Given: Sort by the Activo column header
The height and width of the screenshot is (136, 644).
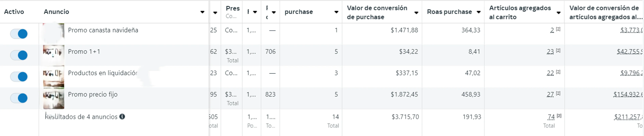Looking at the screenshot, I should 14,12.
